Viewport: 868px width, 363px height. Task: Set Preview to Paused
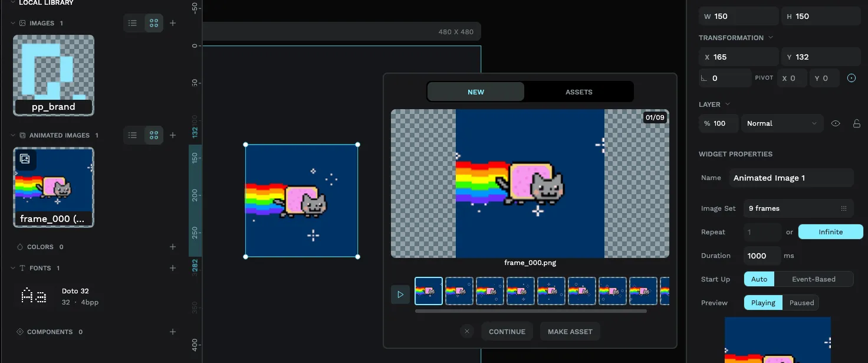point(801,303)
